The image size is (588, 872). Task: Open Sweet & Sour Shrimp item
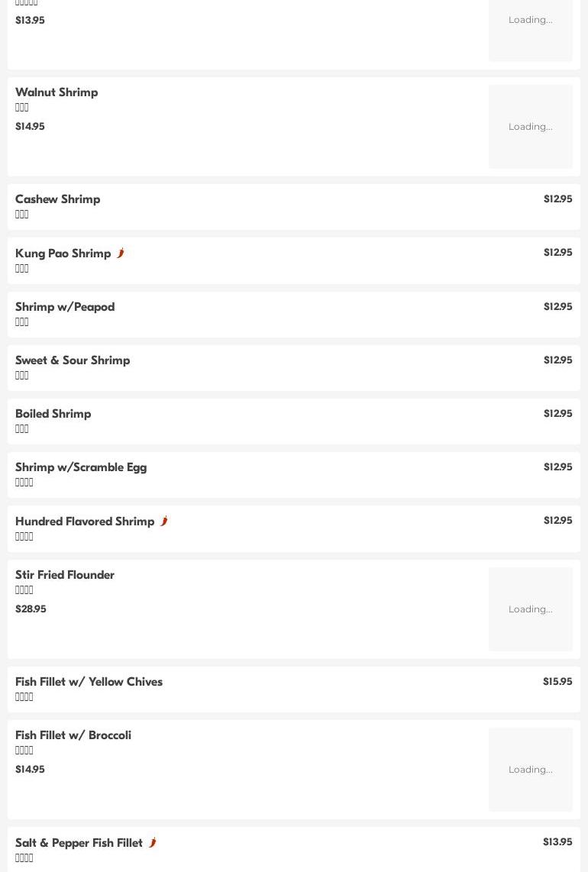coord(73,360)
